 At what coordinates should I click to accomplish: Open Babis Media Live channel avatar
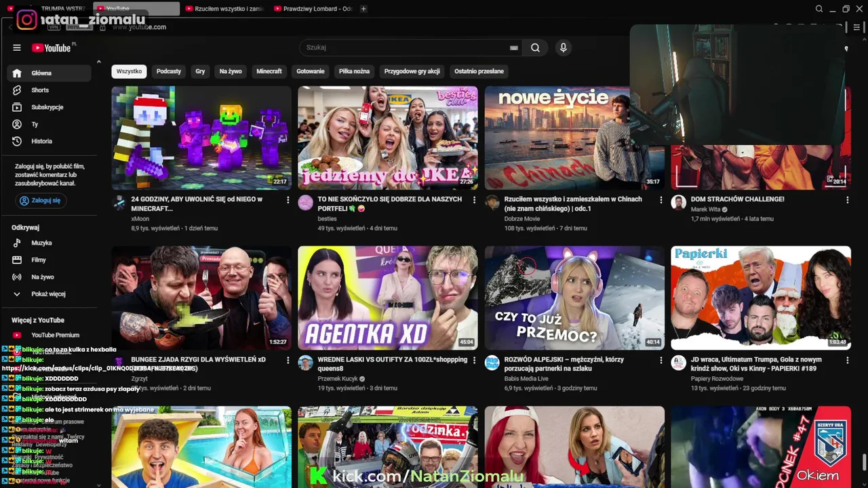point(492,363)
